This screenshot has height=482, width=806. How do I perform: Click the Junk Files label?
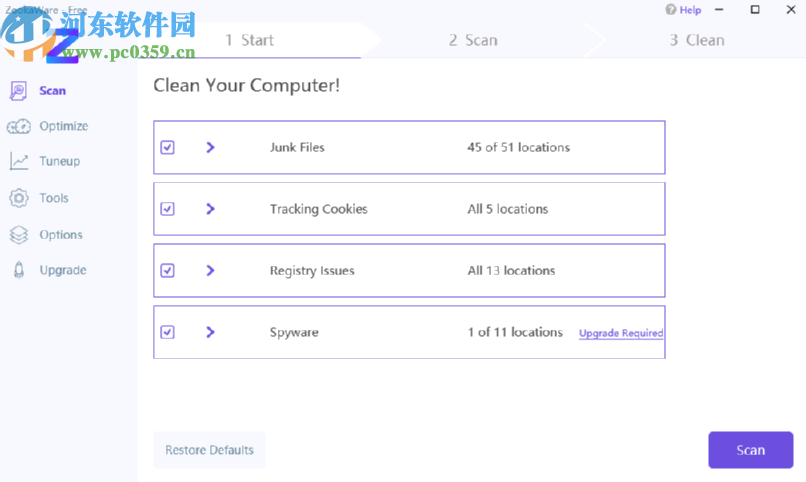[297, 147]
